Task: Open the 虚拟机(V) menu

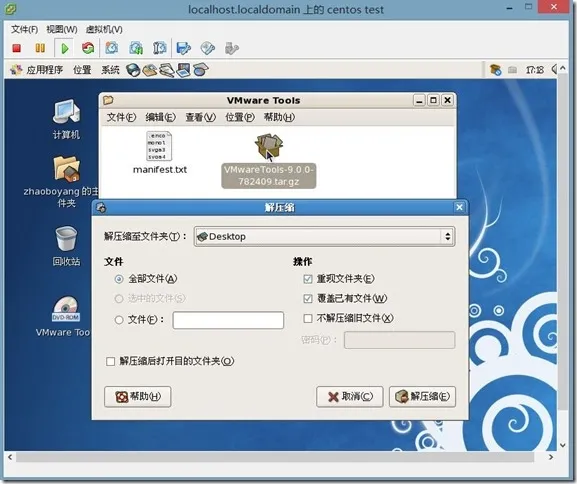Action: [x=104, y=29]
